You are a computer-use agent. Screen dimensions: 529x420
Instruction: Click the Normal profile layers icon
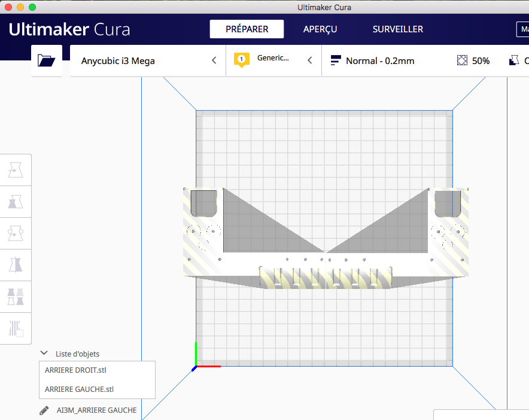[336, 60]
